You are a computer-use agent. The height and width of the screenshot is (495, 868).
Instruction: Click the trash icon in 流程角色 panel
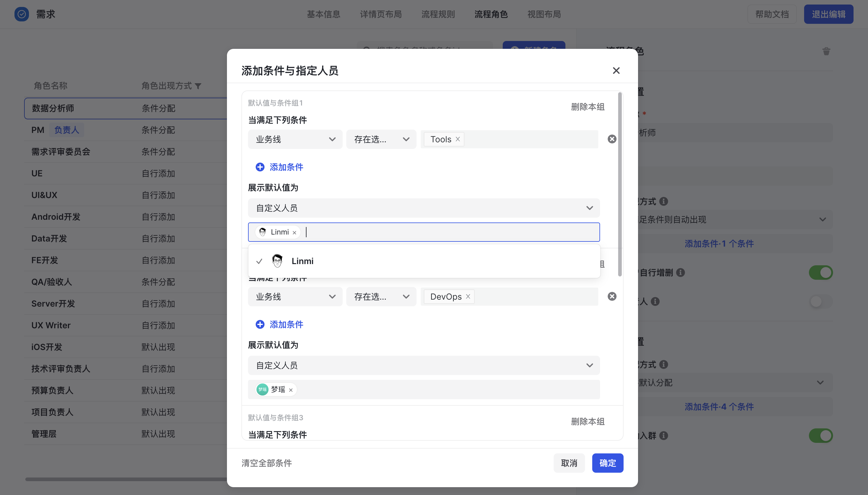coord(826,51)
